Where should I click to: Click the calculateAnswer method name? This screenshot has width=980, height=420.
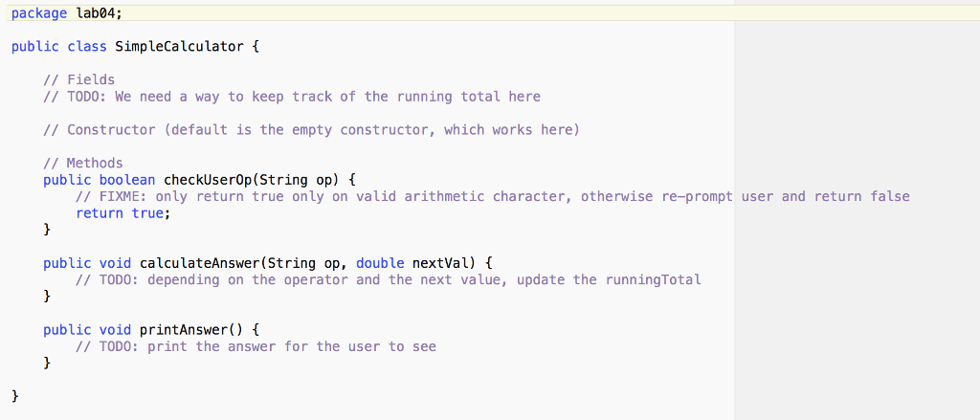[x=199, y=263]
